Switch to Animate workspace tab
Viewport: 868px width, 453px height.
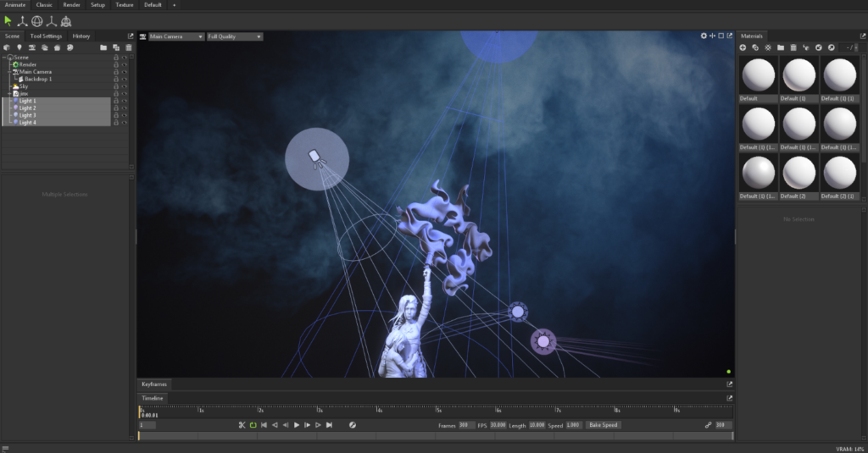[x=15, y=5]
